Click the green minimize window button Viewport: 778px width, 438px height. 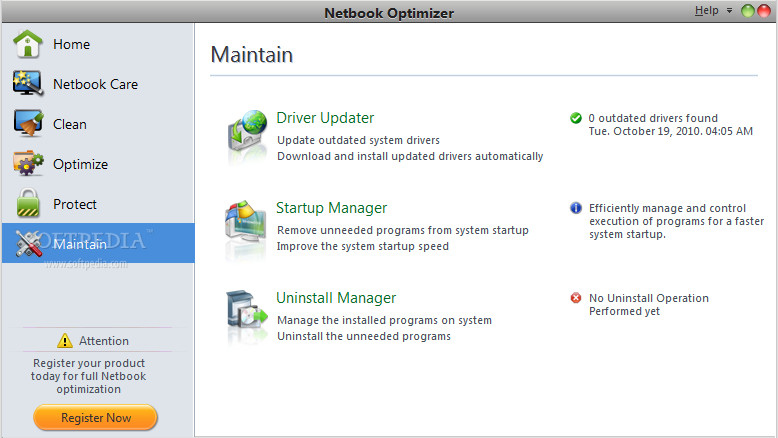tap(748, 11)
